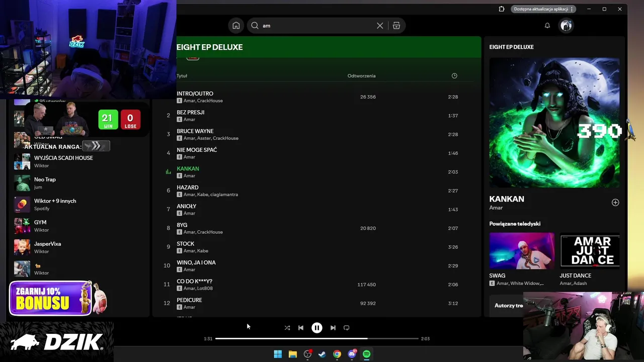Play the track STOCK
The image size is (644, 362).
[x=185, y=244]
